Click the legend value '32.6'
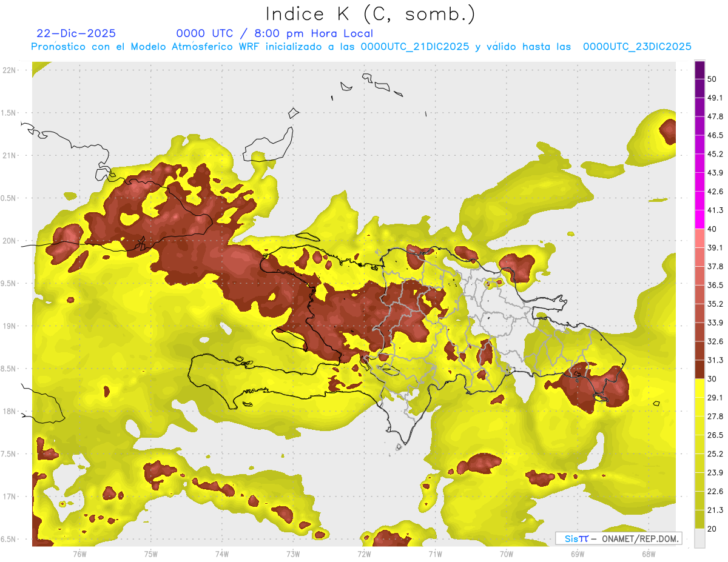 [x=715, y=341]
